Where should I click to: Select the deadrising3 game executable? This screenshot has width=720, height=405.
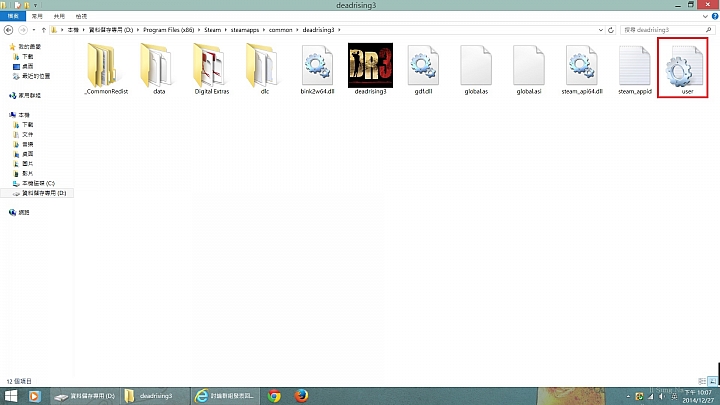(x=370, y=69)
